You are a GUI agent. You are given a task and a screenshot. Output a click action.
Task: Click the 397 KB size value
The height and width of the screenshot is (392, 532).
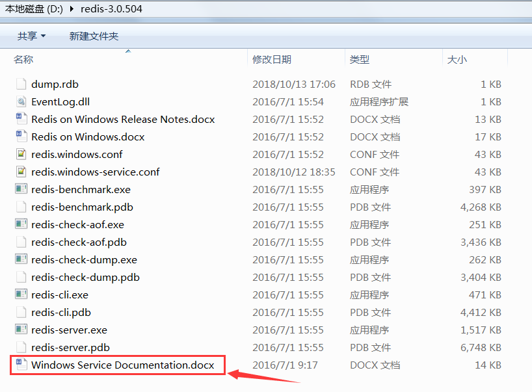click(x=485, y=190)
